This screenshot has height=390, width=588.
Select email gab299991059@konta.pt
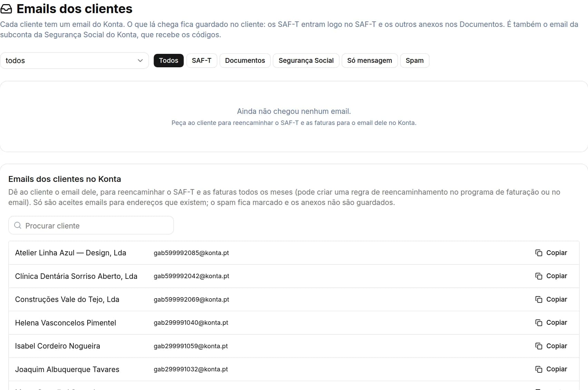pos(191,346)
